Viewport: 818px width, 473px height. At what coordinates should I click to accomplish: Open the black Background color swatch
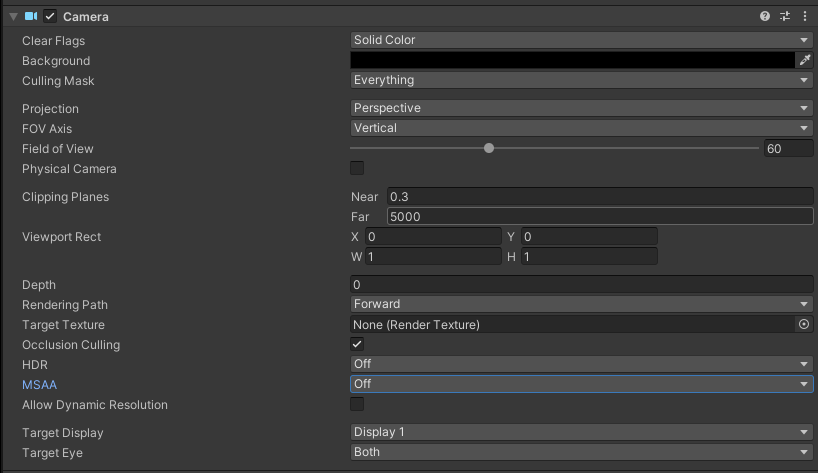572,60
